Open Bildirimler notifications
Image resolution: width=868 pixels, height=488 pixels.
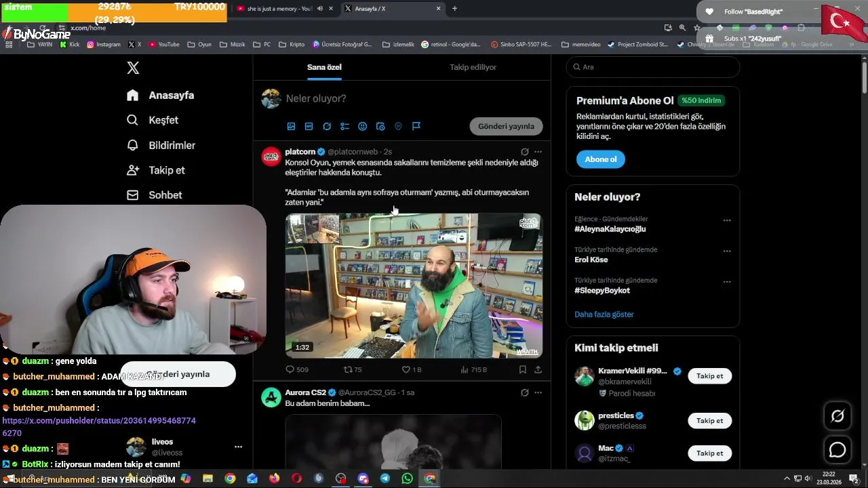click(x=161, y=145)
